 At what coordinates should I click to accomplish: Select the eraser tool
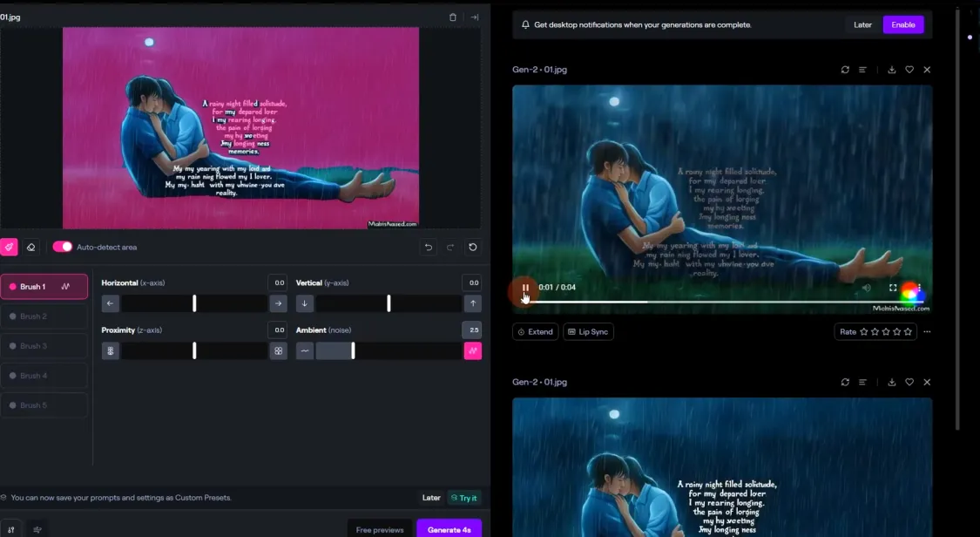pos(31,247)
